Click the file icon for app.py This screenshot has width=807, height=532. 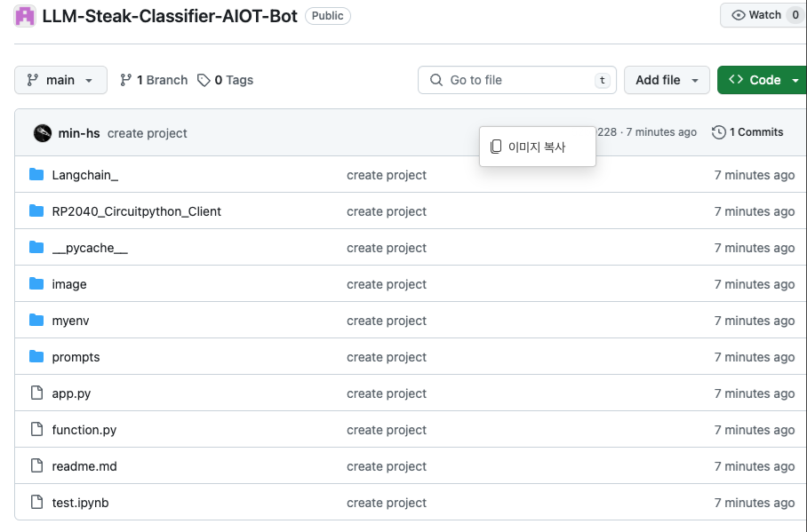tap(36, 393)
